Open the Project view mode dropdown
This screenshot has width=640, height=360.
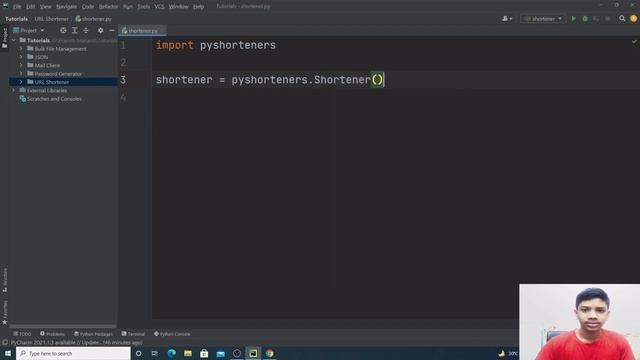pyautogui.click(x=29, y=30)
